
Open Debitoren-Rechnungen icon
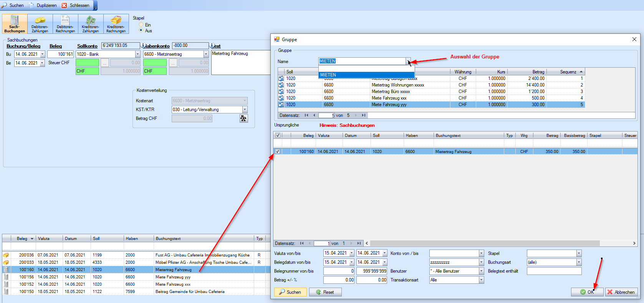coord(65,24)
